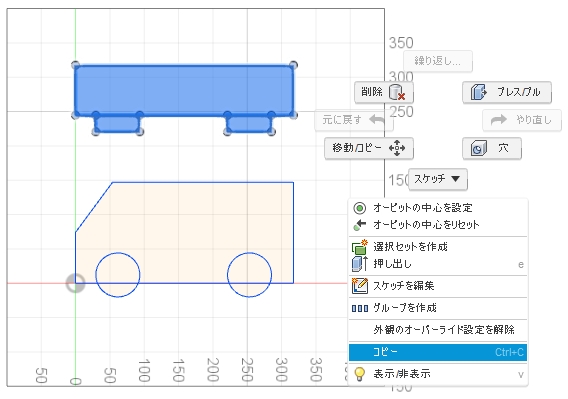Click the undo curved arrow icon
Image resolution: width=568 pixels, height=399 pixels.
pyautogui.click(x=377, y=119)
